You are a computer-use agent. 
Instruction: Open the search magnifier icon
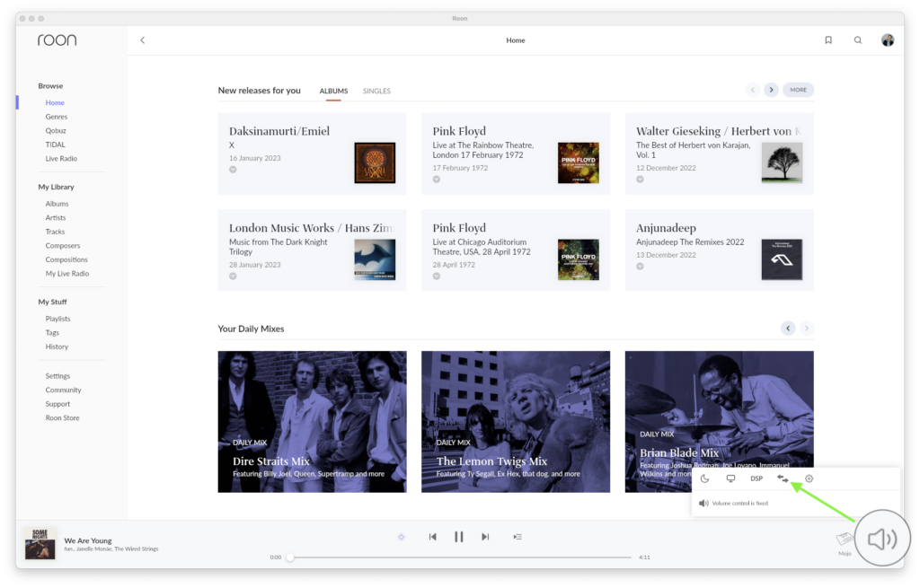coord(858,40)
